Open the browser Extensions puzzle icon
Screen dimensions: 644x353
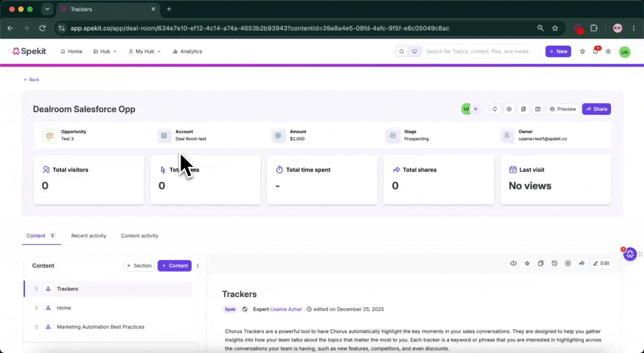(x=593, y=28)
